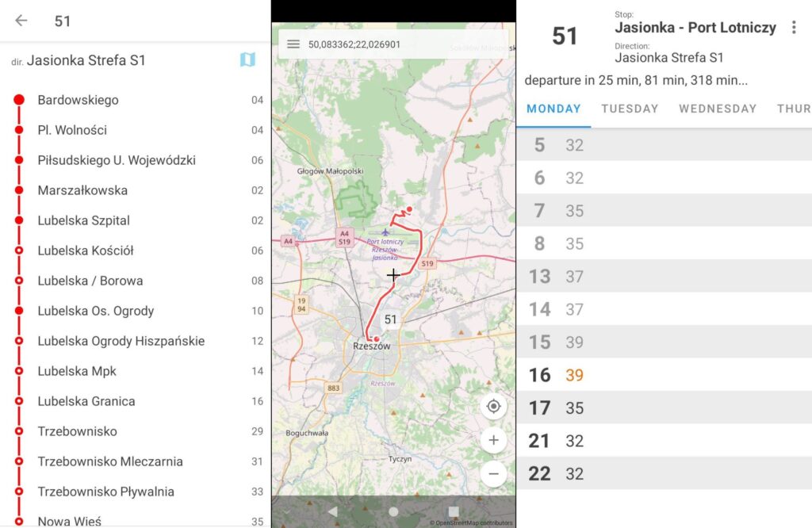Tap the 22:32 departure row
Screen dimensions: 812x528
point(664,473)
